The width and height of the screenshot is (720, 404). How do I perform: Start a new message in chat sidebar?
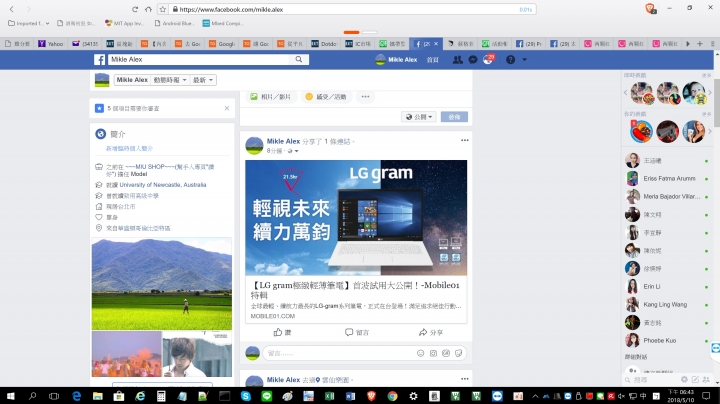(x=695, y=379)
